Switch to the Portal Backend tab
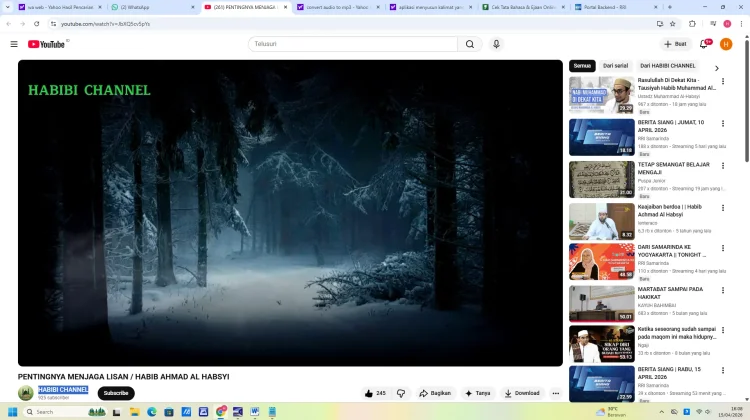This screenshot has height=420, width=750. [x=617, y=7]
